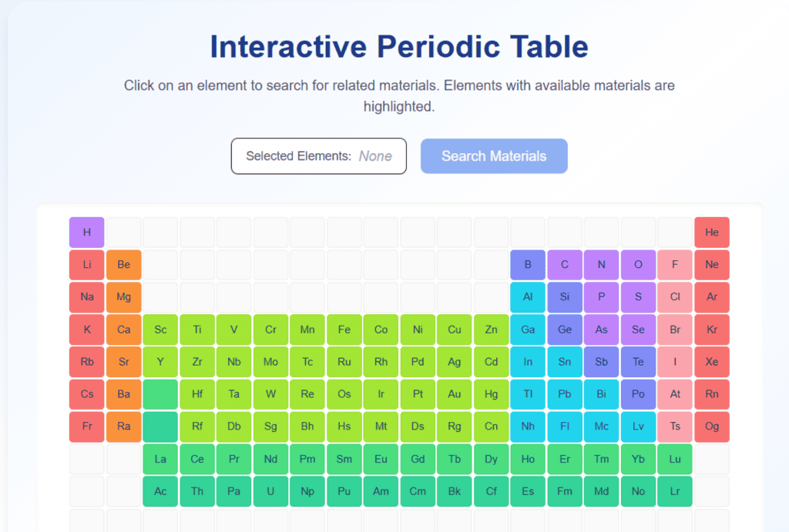Click the Lead (Pb) element

coord(565,393)
